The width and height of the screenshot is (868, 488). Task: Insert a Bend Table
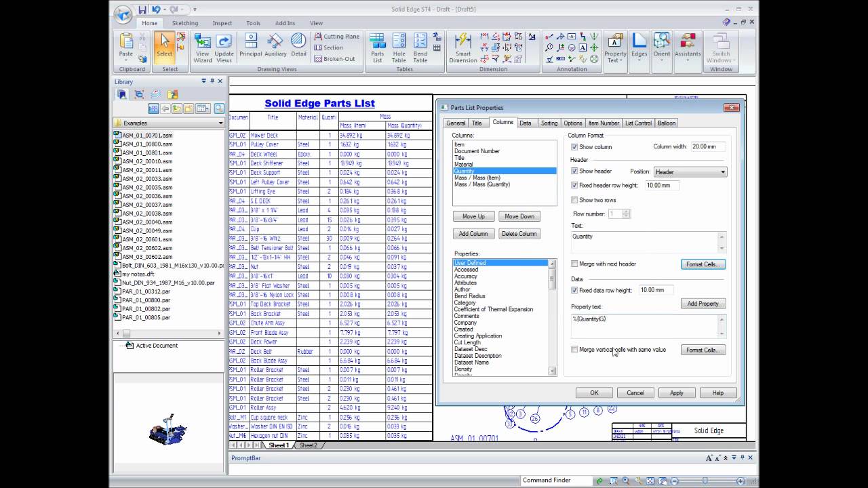pos(420,48)
